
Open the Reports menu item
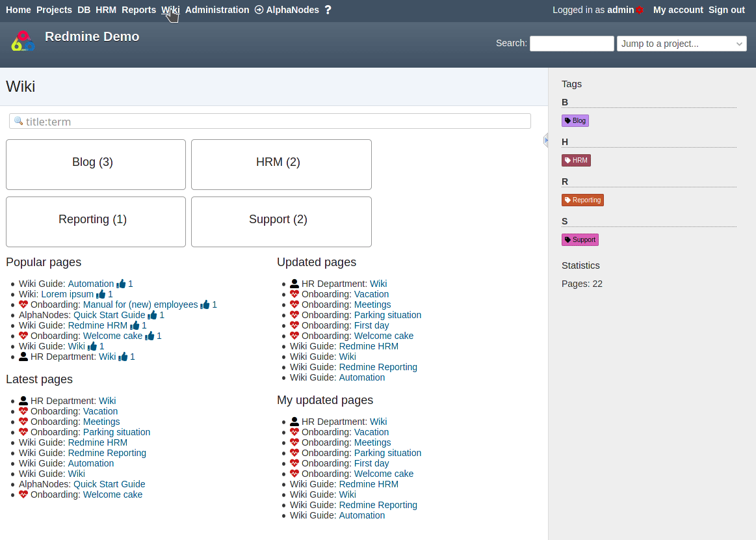tap(138, 10)
